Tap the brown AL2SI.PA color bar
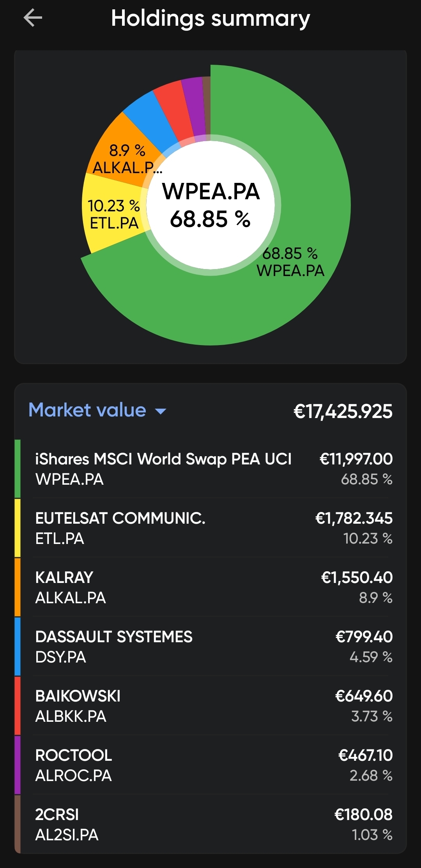The width and height of the screenshot is (421, 868). tap(18, 824)
